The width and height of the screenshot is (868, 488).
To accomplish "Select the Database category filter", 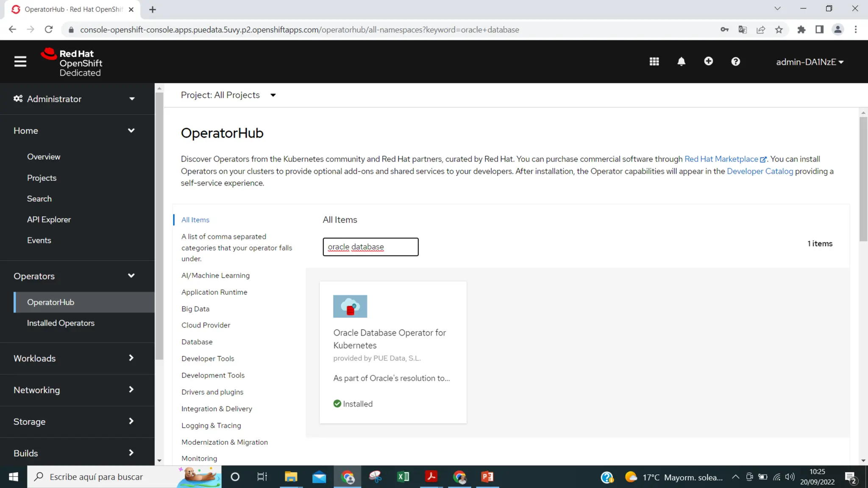I will coord(197,342).
